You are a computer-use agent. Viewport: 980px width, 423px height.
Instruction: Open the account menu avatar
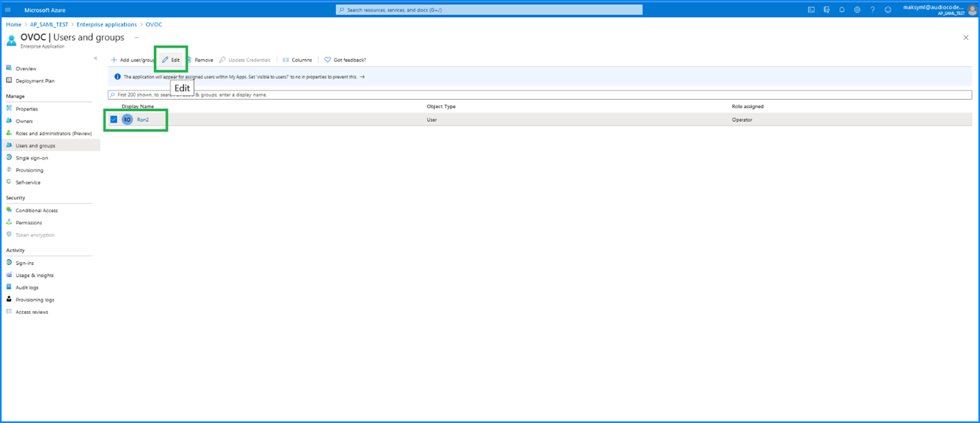coord(972,10)
